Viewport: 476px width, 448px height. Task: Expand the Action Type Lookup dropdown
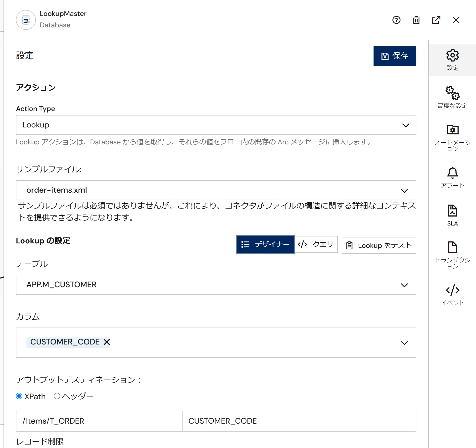coord(216,125)
